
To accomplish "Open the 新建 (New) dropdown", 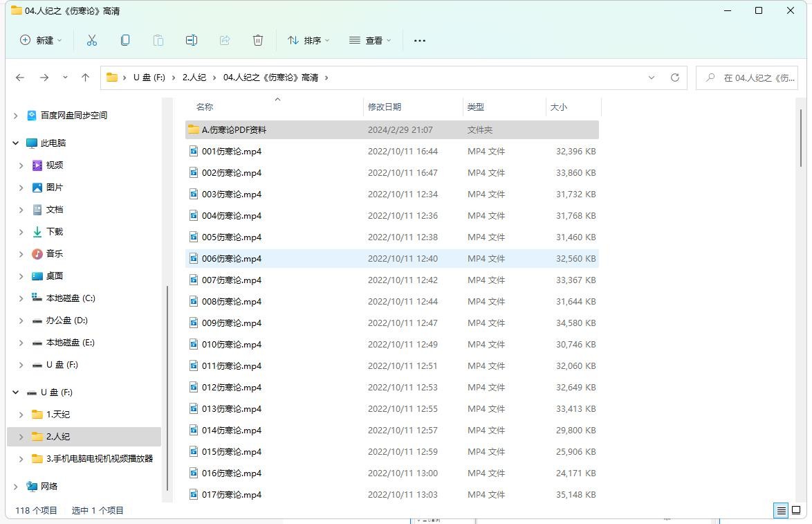I will (41, 40).
